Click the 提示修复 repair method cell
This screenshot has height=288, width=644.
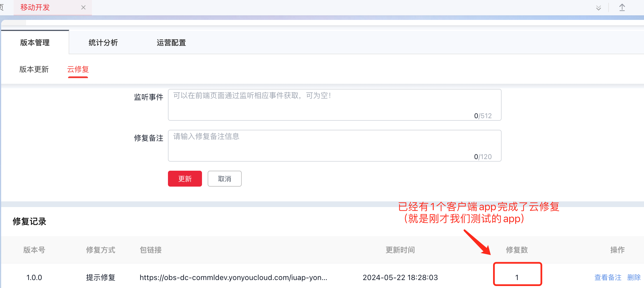100,277
